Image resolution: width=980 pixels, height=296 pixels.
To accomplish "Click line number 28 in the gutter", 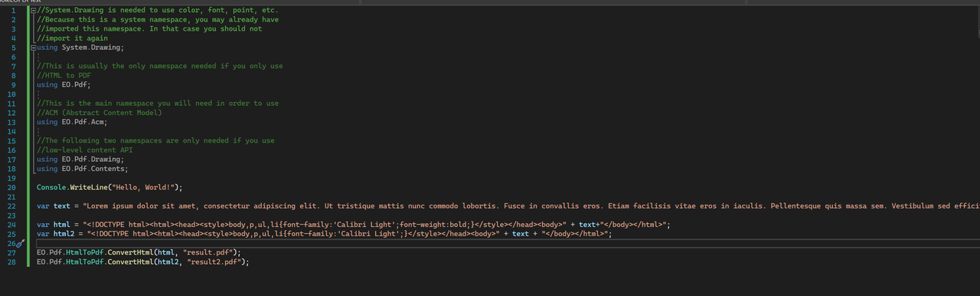I will tap(11, 262).
